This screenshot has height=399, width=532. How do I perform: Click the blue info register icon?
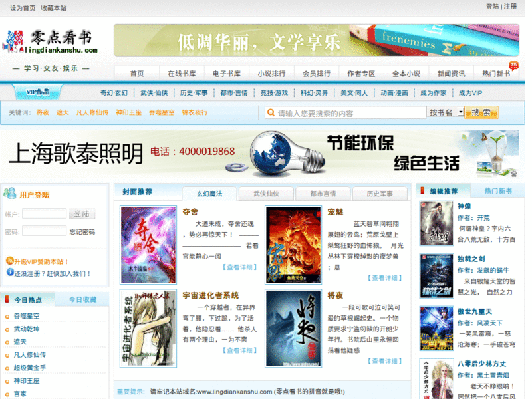click(x=10, y=272)
